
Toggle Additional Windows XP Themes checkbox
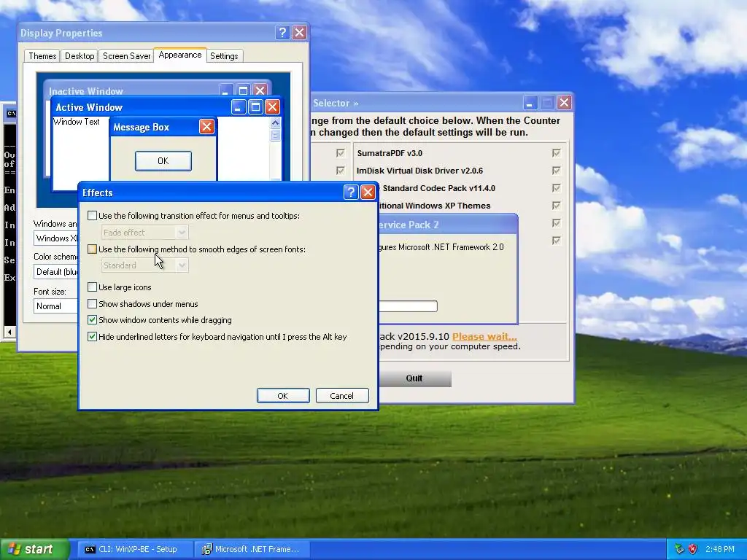[x=556, y=206]
